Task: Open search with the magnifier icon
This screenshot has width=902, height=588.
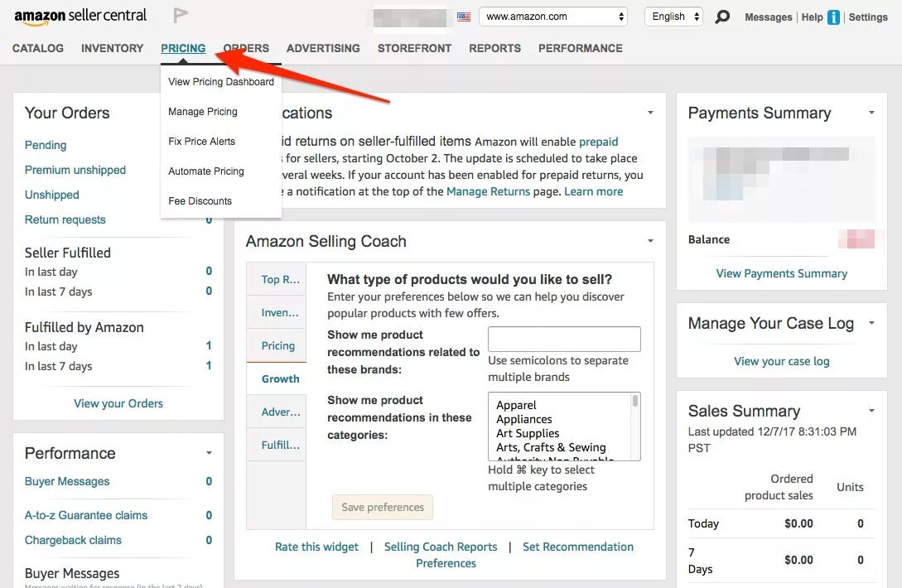Action: pyautogui.click(x=722, y=17)
